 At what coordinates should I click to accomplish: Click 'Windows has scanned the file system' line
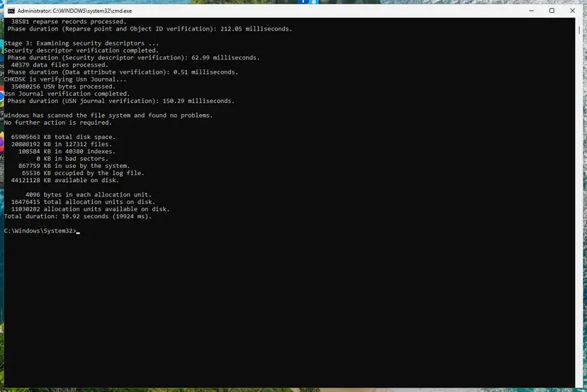coord(108,116)
